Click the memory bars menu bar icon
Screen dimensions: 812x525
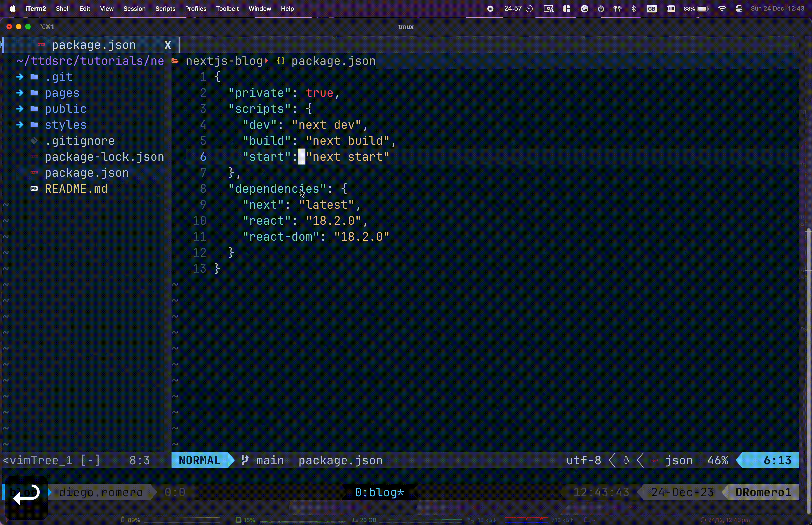point(671,9)
